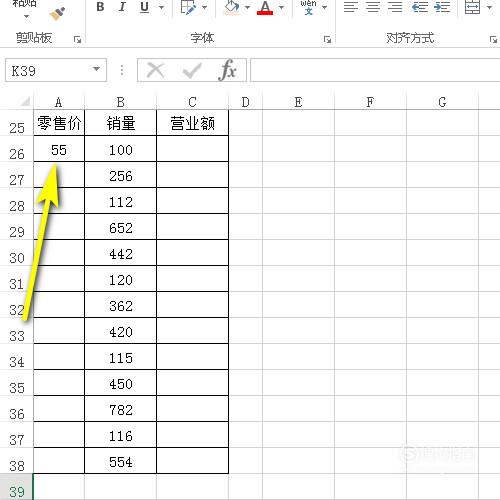
Task: Select row 25 header
Action: click(17, 123)
